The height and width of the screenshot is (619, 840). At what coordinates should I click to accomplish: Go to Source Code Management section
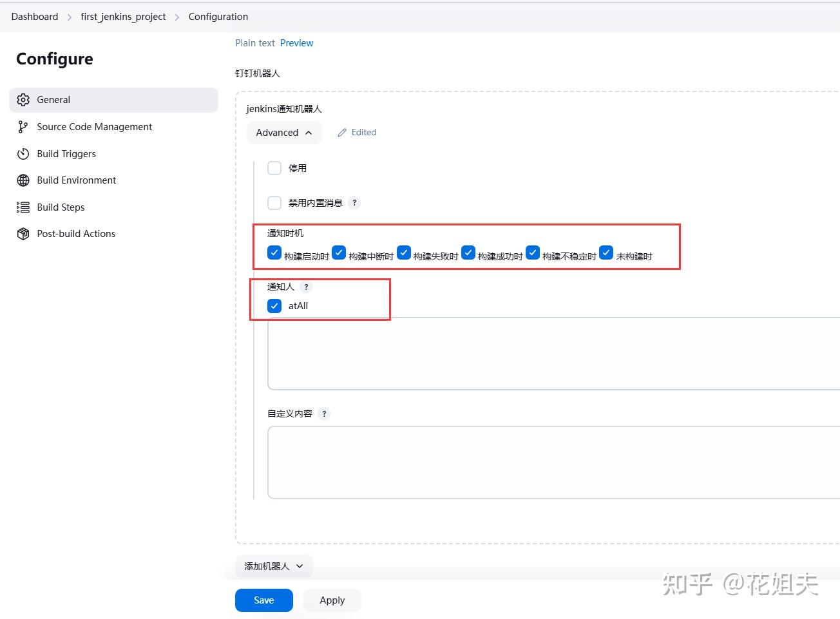pyautogui.click(x=114, y=127)
